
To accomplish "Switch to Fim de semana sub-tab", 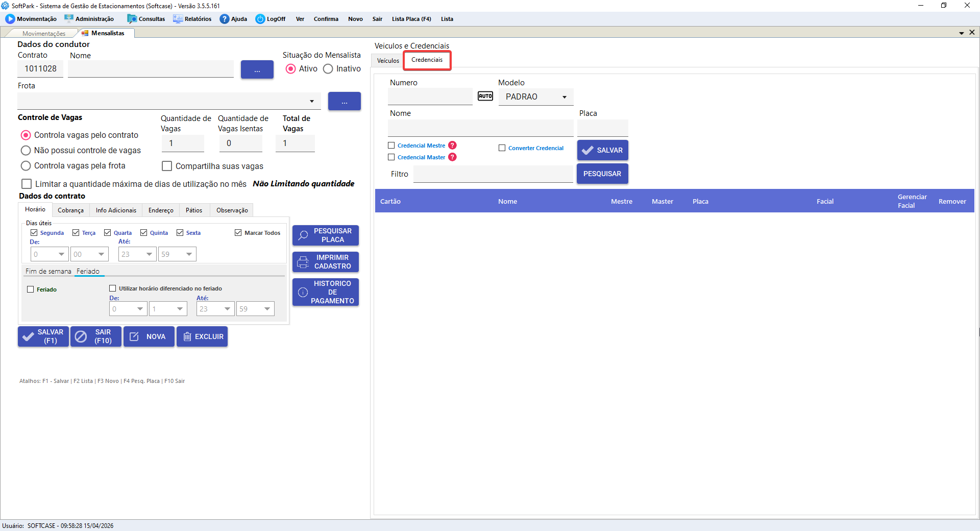I will click(48, 272).
